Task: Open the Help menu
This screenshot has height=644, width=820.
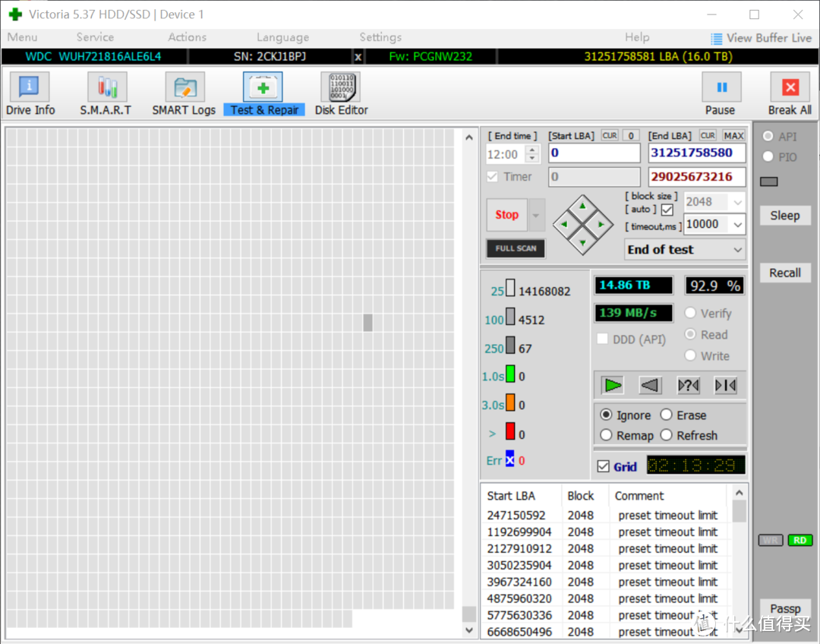Action: (637, 37)
